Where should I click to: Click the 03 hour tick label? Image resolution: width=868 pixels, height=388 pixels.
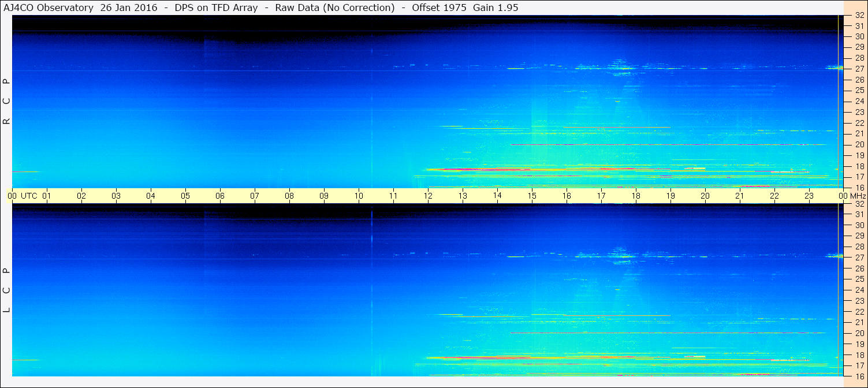(116, 196)
